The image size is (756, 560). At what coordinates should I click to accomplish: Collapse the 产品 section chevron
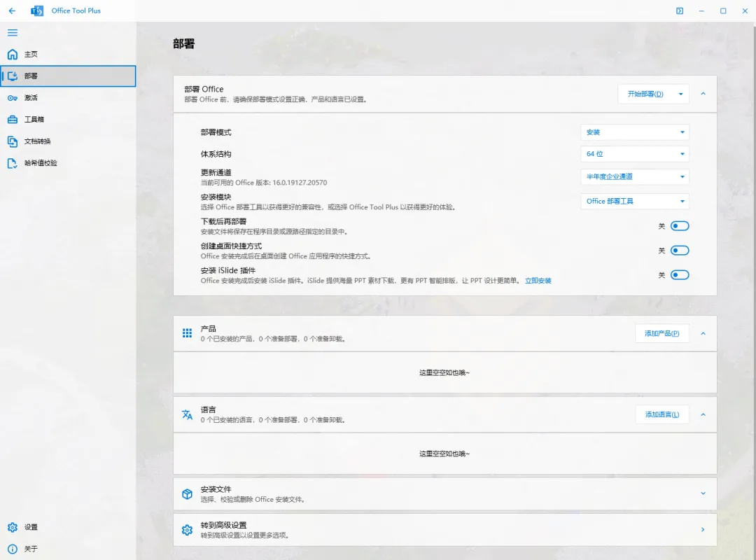(x=703, y=333)
